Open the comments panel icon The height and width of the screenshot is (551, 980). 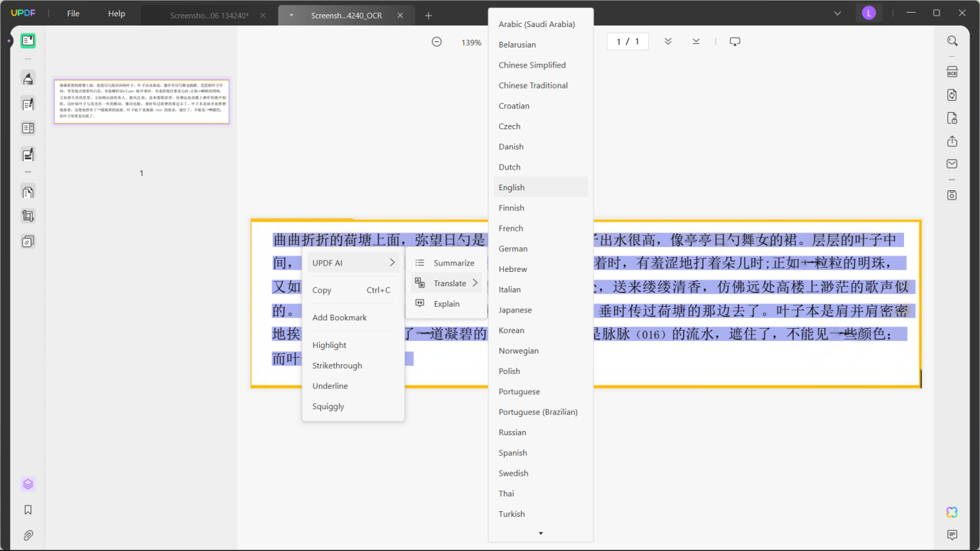[952, 535]
